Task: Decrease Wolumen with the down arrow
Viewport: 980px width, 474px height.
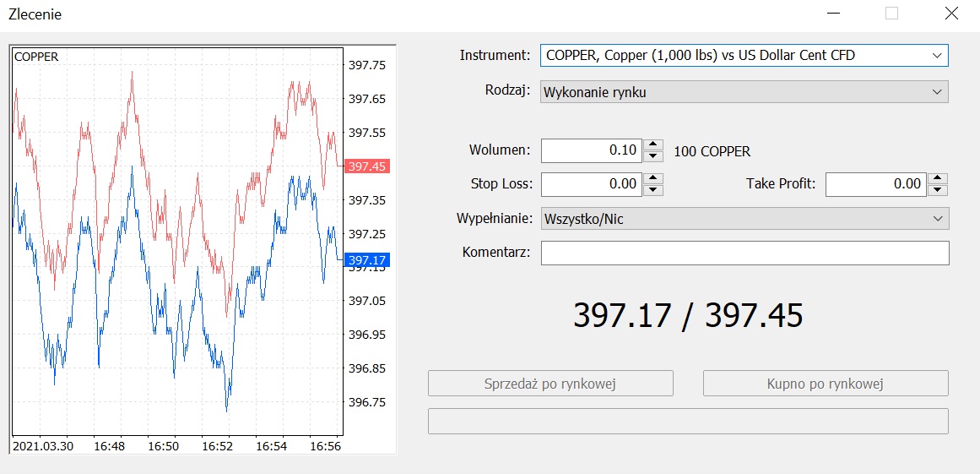Action: point(652,156)
